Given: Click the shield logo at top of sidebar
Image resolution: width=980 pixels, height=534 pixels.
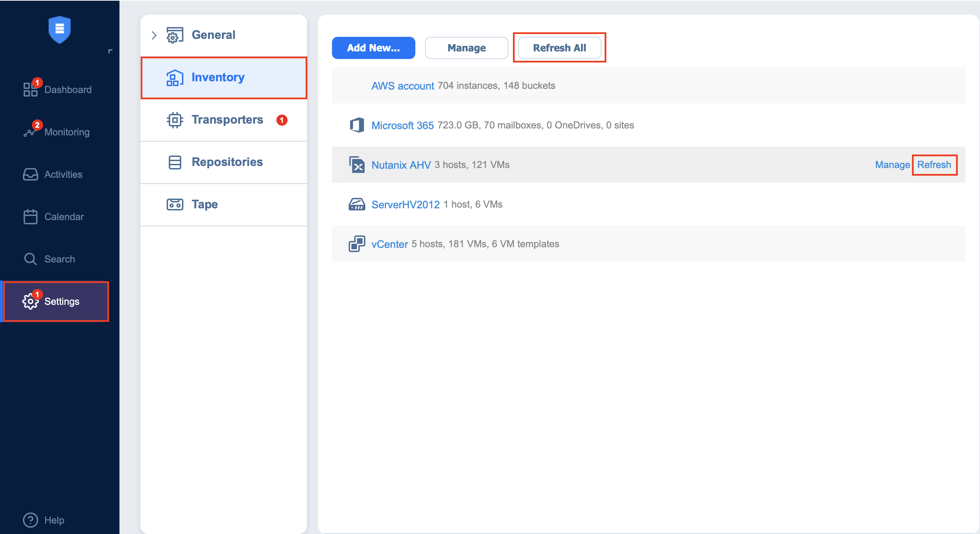Looking at the screenshot, I should 60,29.
